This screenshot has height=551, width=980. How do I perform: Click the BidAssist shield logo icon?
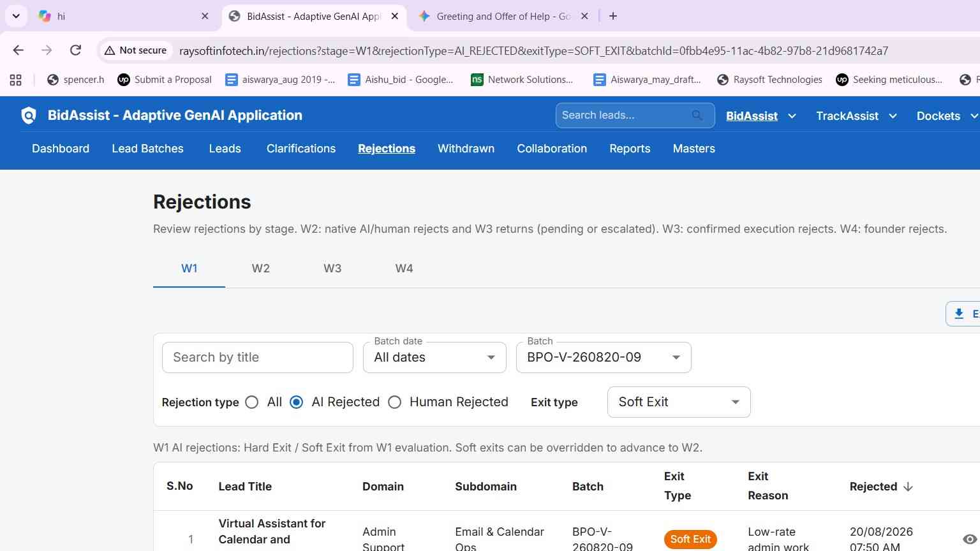pyautogui.click(x=29, y=115)
